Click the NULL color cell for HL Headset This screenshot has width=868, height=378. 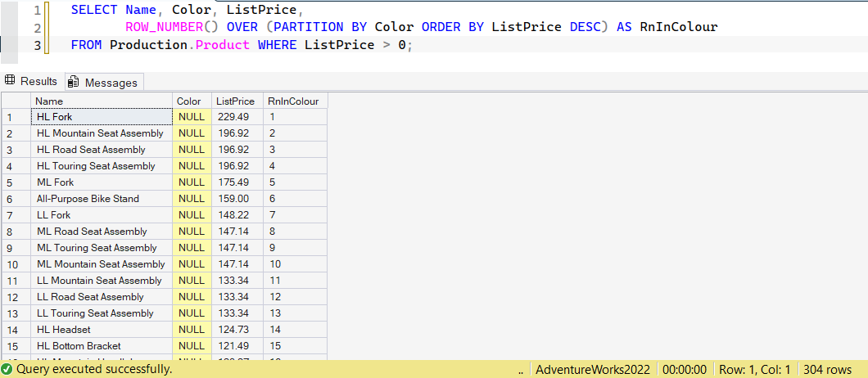tap(192, 330)
